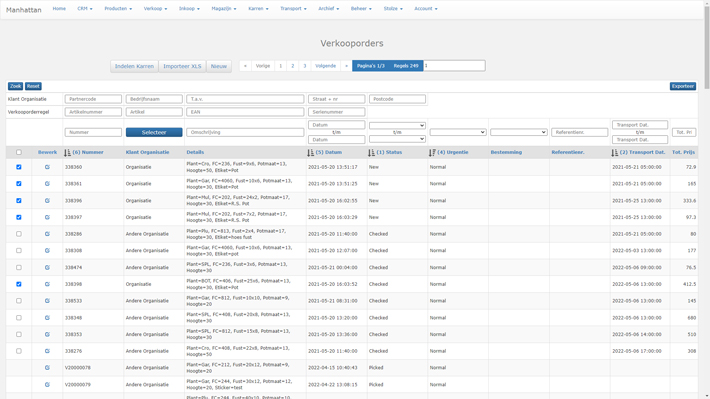The height and width of the screenshot is (399, 710).
Task: Click the Manhattan brand link
Action: click(x=24, y=10)
